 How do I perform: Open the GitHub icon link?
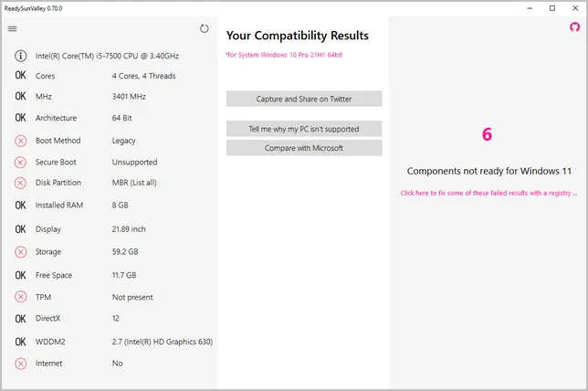click(574, 27)
